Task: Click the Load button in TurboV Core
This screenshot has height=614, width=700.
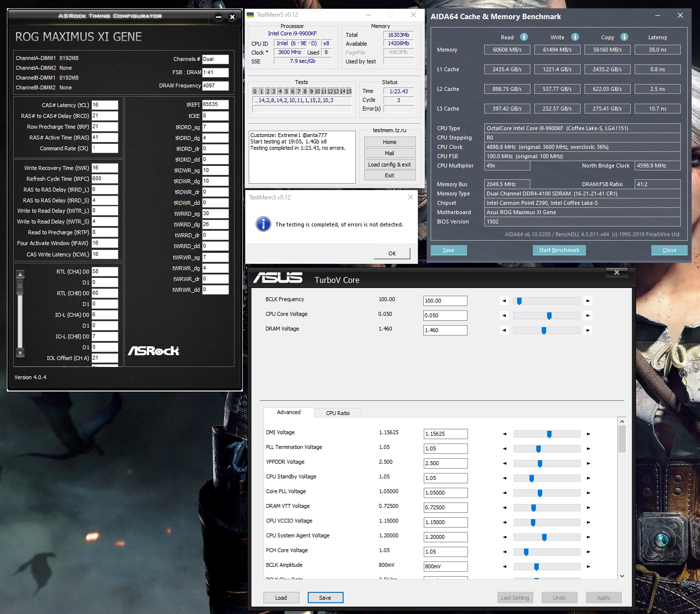Action: tap(281, 598)
